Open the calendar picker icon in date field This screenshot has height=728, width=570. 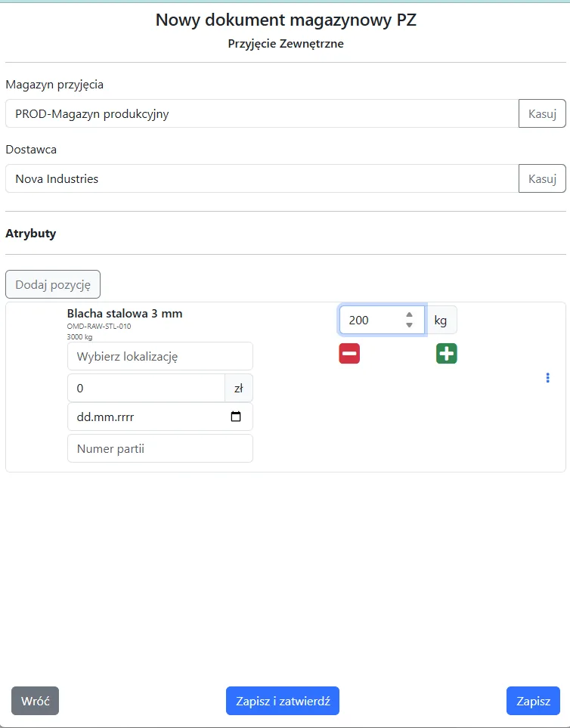236,417
